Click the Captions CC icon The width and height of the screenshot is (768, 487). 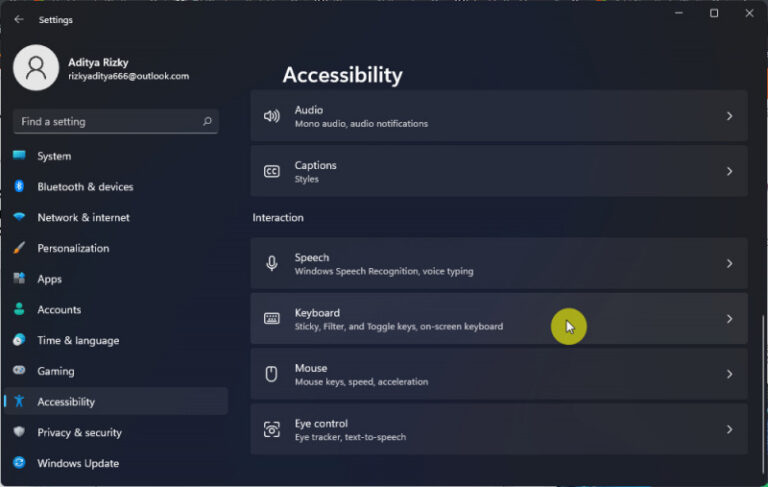tap(272, 171)
